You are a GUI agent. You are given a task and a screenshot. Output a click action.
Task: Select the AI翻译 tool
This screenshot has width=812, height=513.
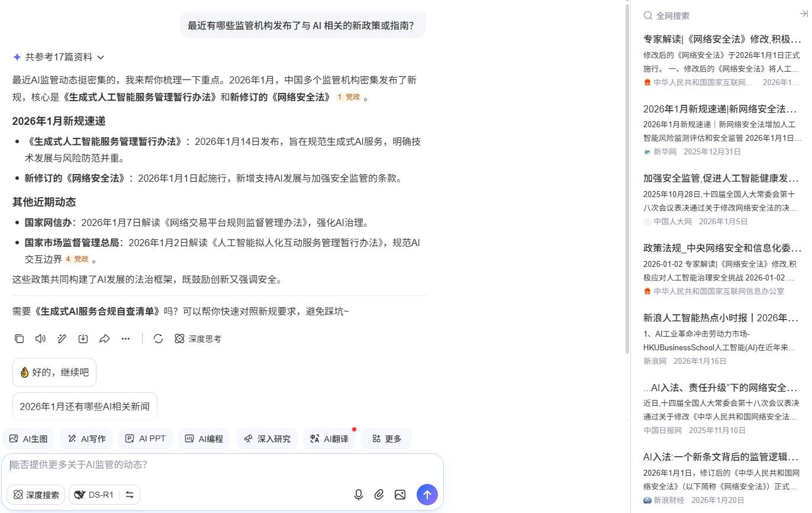tap(329, 438)
